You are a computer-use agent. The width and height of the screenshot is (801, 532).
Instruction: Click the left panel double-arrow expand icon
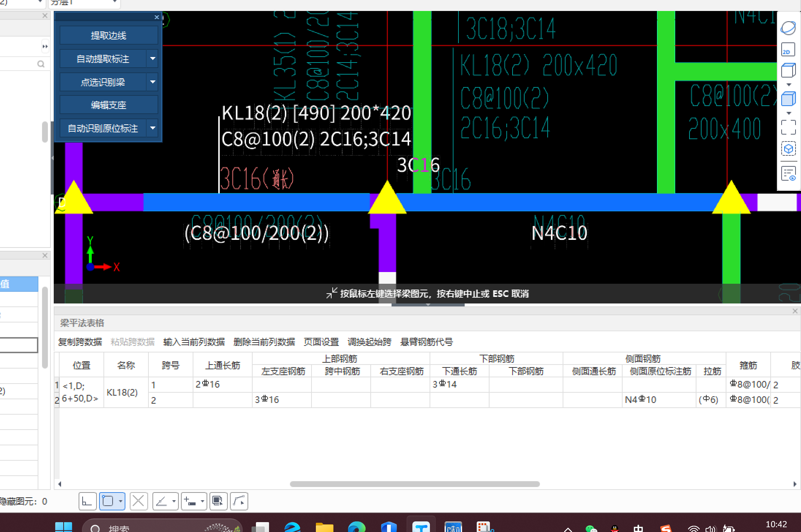coord(45,46)
